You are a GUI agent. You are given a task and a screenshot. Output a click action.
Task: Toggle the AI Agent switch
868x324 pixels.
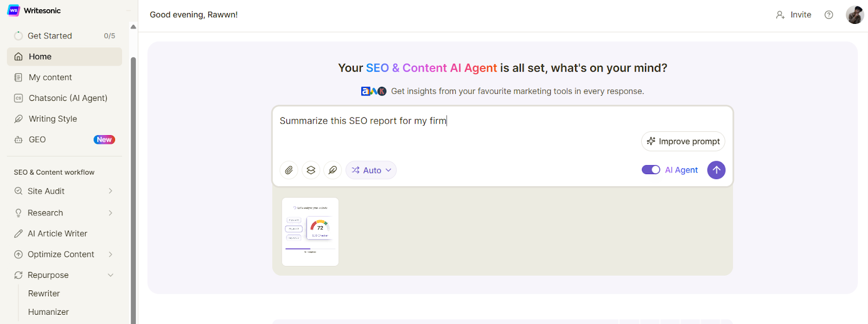[651, 170]
